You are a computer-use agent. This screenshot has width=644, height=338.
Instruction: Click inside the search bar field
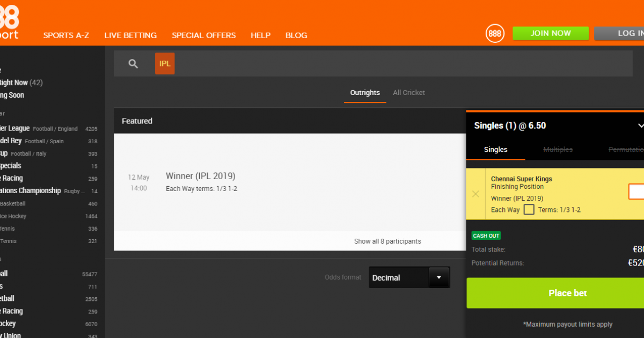click(373, 64)
